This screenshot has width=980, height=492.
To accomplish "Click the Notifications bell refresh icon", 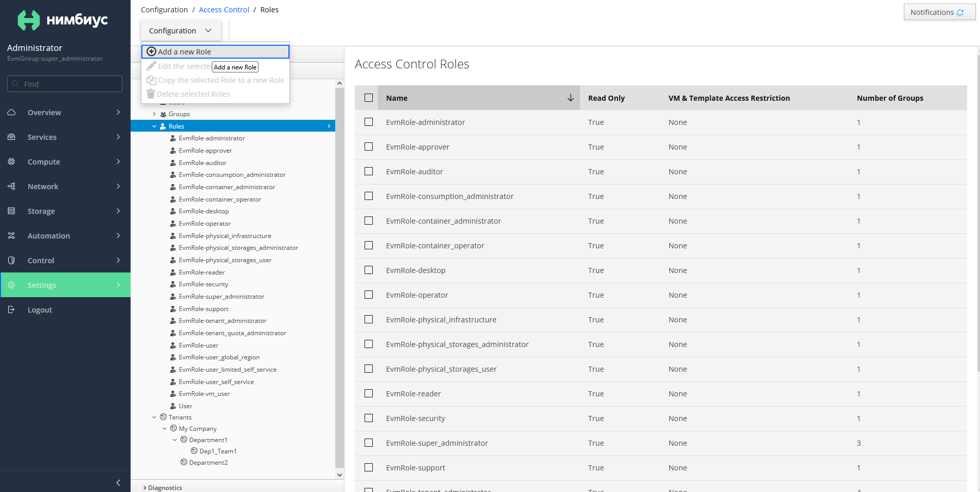I will click(x=960, y=12).
